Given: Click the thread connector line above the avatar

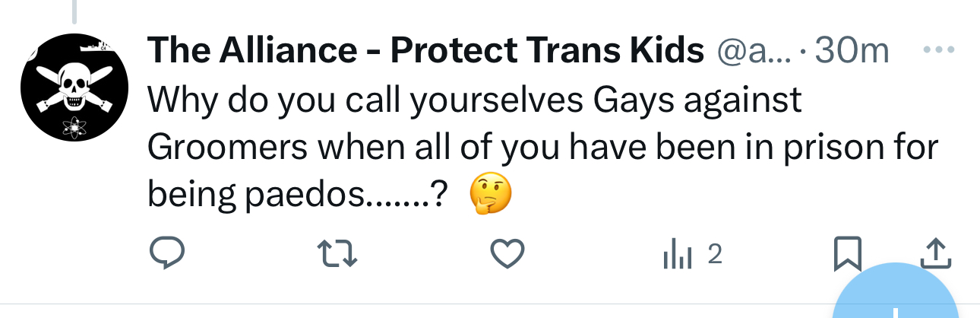Looking at the screenshot, I should [74, 11].
